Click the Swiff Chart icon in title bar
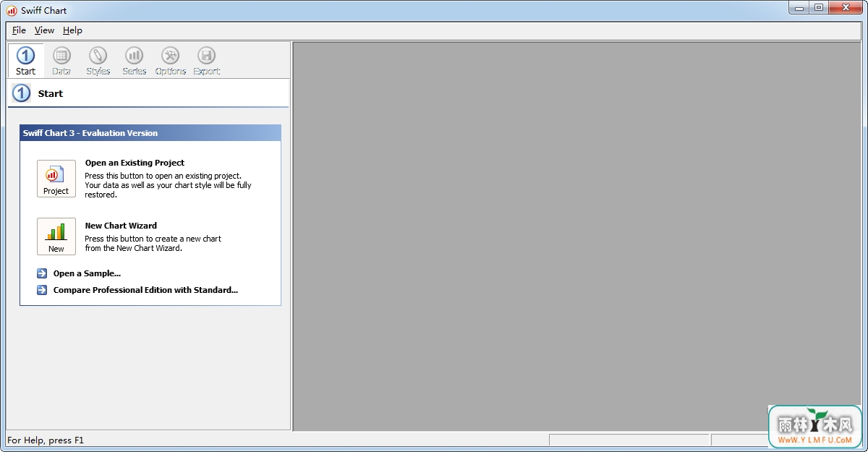 pyautogui.click(x=12, y=10)
